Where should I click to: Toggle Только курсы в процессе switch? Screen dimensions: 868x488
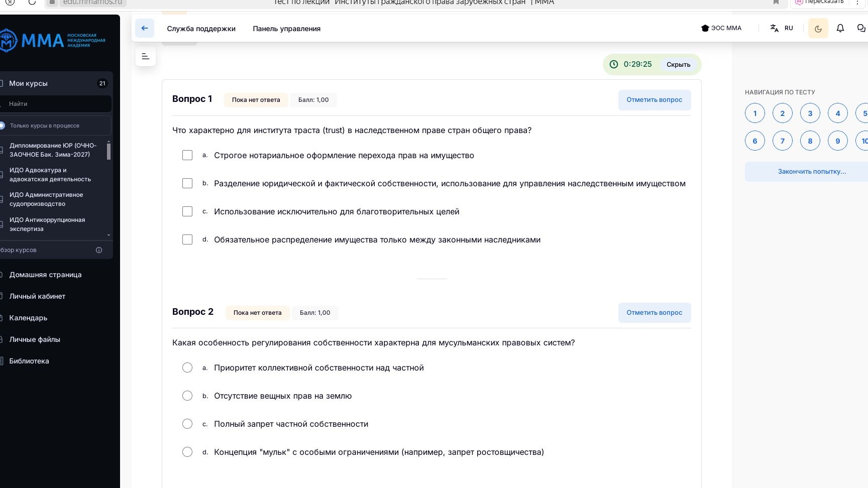click(2, 126)
